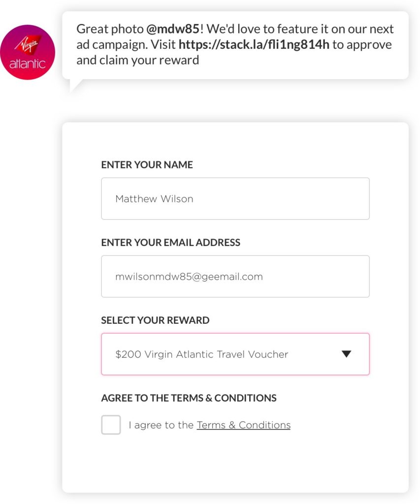Click the Agree to the Terms heading
This screenshot has height=504, width=420.
189,398
